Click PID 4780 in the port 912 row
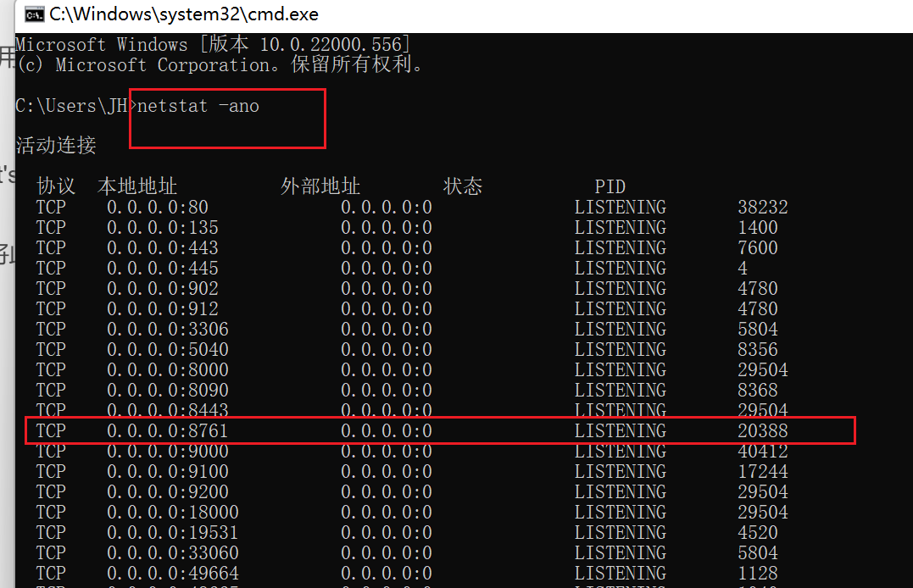The width and height of the screenshot is (913, 588). coord(758,309)
